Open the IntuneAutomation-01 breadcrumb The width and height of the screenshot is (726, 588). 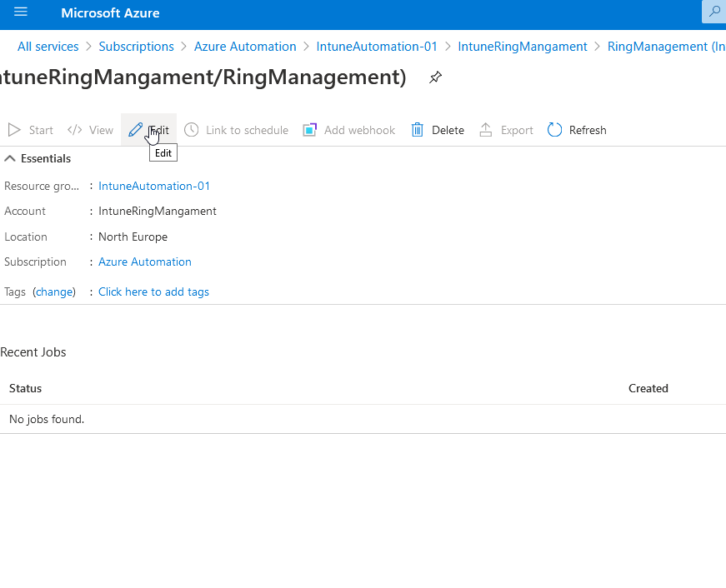tap(377, 47)
